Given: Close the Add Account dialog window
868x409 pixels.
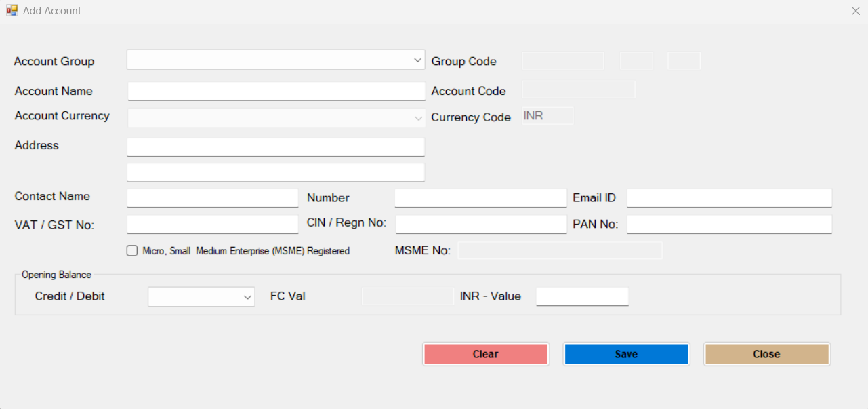Looking at the screenshot, I should tap(855, 11).
